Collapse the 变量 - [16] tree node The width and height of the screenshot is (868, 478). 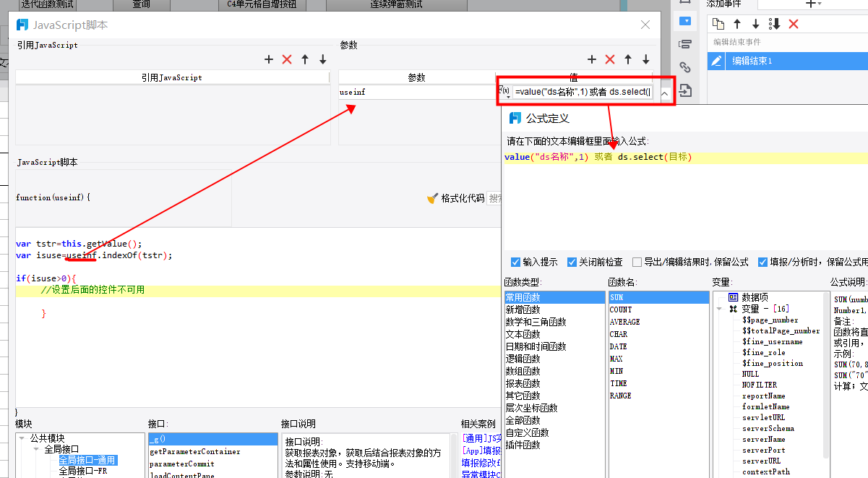pos(720,309)
